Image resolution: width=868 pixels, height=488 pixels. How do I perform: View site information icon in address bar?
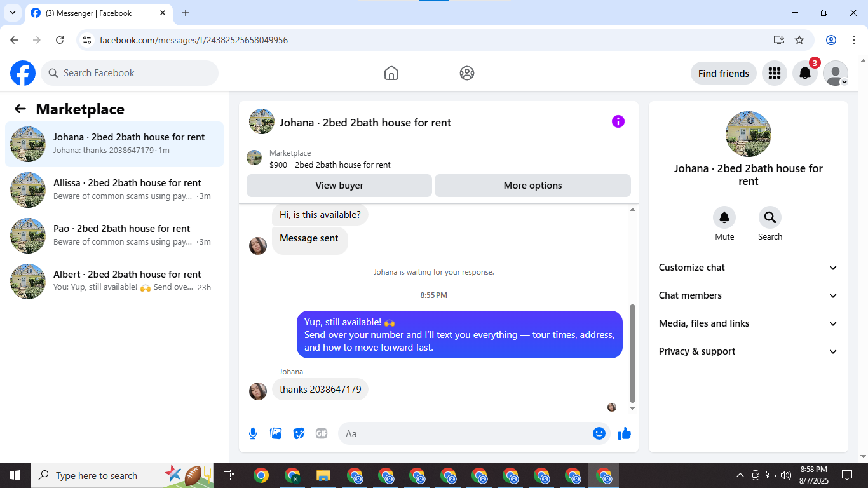pos(88,40)
